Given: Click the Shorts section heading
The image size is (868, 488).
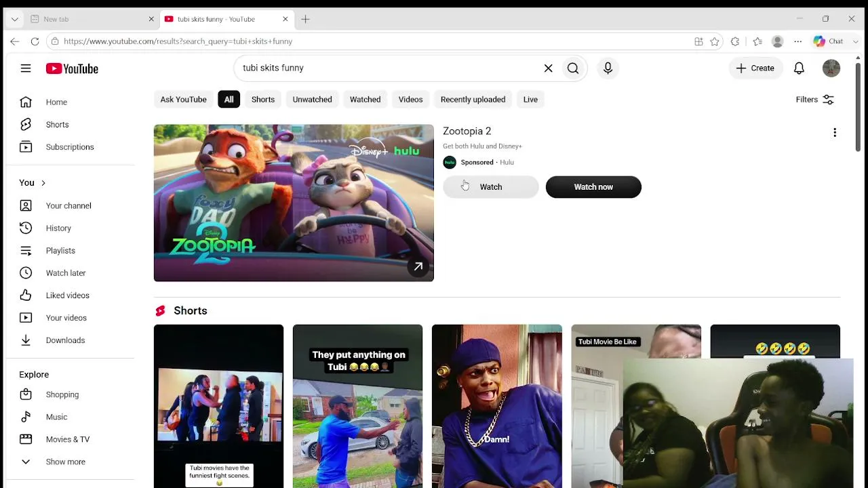Looking at the screenshot, I should (190, 310).
